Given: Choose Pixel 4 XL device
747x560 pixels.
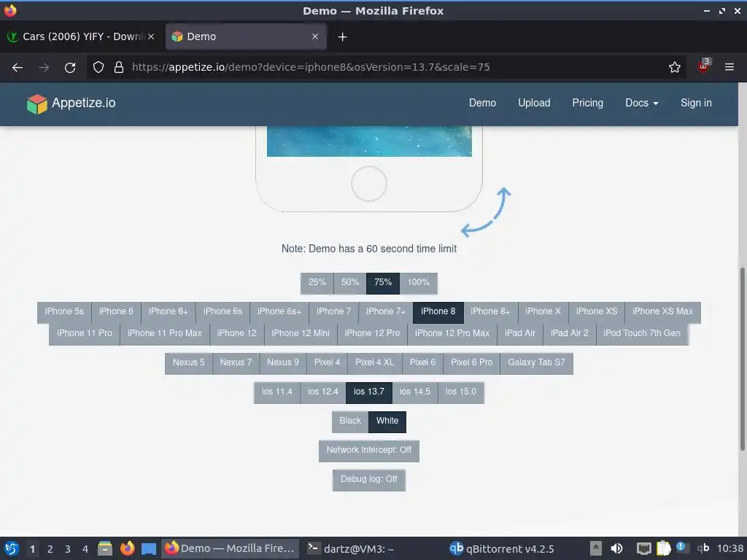Looking at the screenshot, I should click(x=374, y=363).
